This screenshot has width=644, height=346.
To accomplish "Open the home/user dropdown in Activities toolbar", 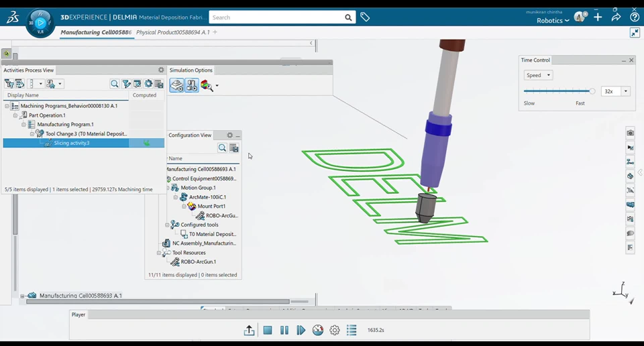I will (60, 84).
